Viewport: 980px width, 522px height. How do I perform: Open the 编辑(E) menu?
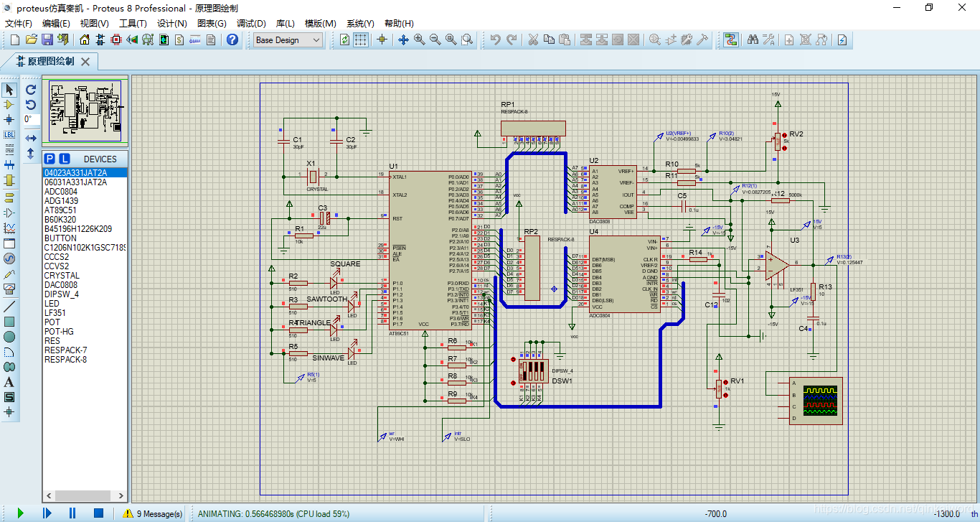point(56,24)
